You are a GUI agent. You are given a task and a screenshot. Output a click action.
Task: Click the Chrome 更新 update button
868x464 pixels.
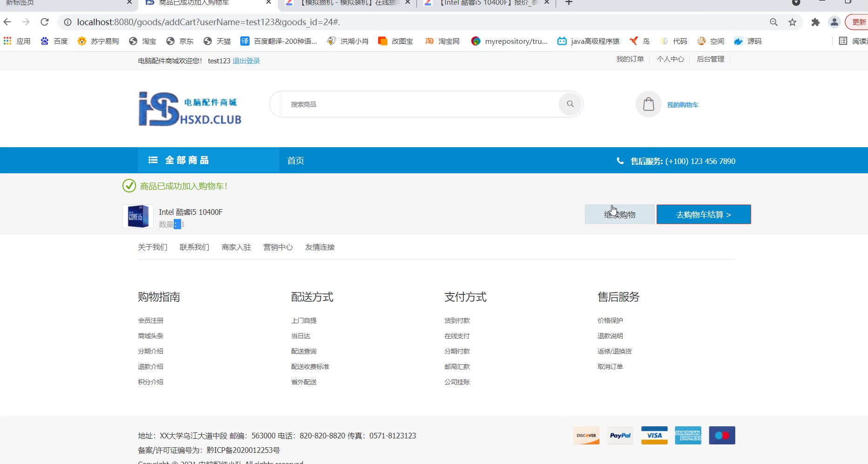click(858, 22)
